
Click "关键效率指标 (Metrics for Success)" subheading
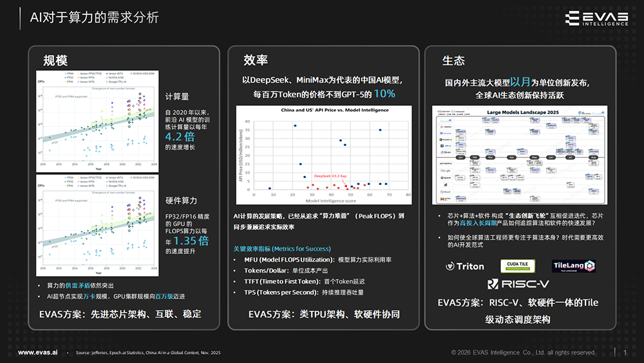[x=282, y=249]
